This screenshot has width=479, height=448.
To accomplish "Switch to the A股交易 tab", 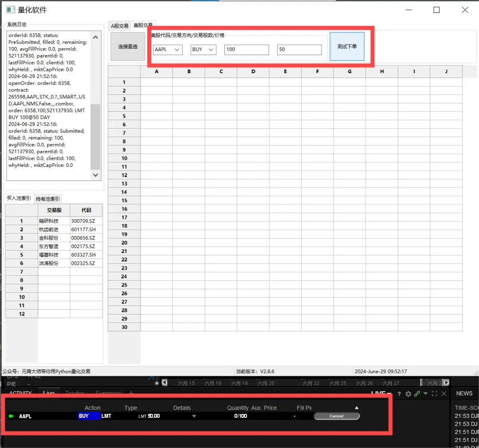I will pos(119,26).
